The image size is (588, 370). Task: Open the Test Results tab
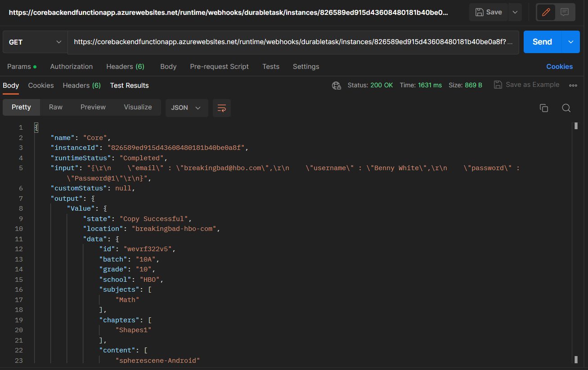(x=129, y=85)
